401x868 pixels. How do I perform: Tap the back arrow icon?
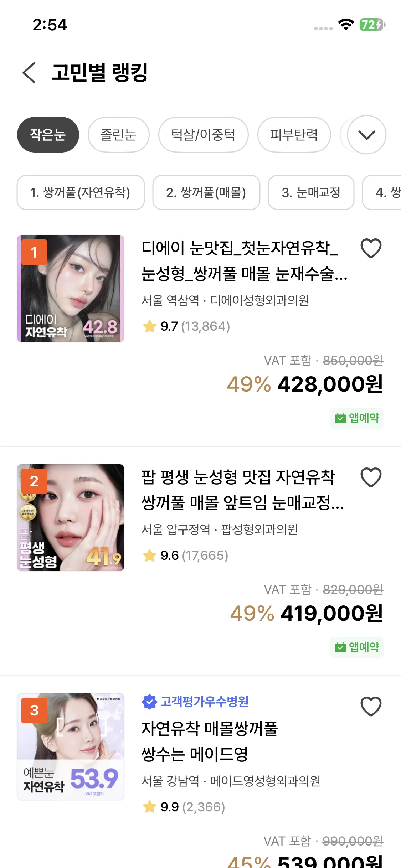[x=29, y=73]
